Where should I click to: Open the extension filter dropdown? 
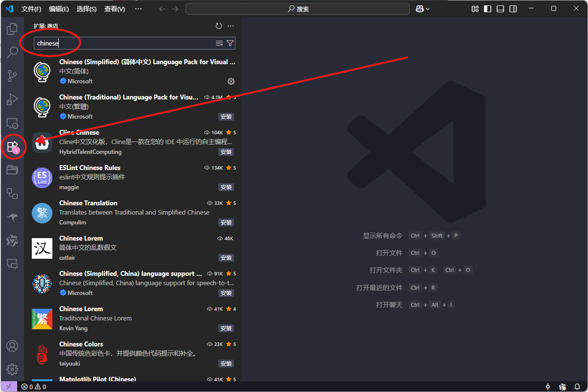[230, 44]
